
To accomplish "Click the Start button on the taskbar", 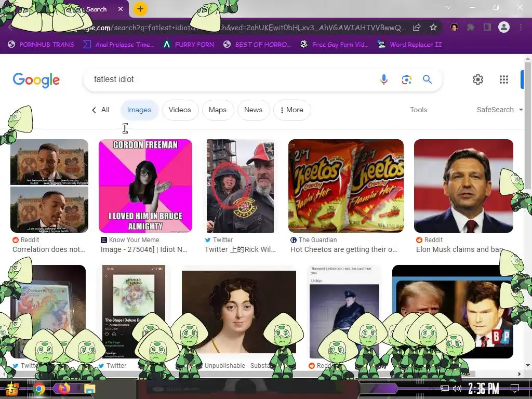I will [12, 389].
